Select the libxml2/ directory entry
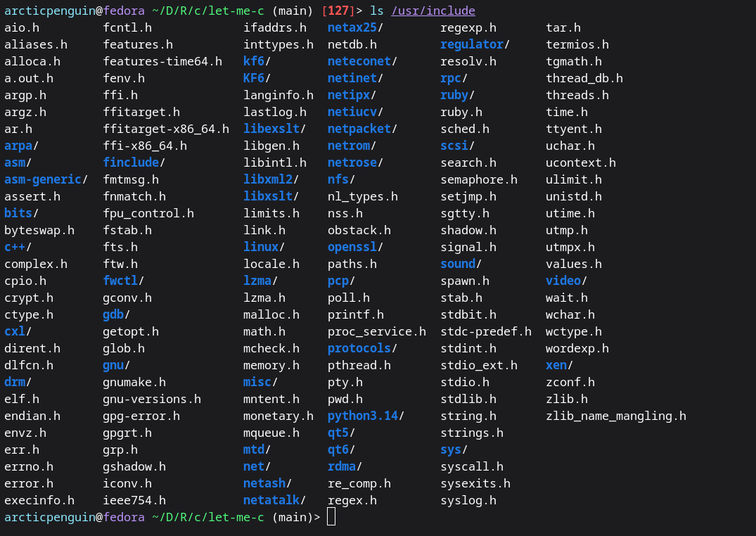 tap(271, 179)
